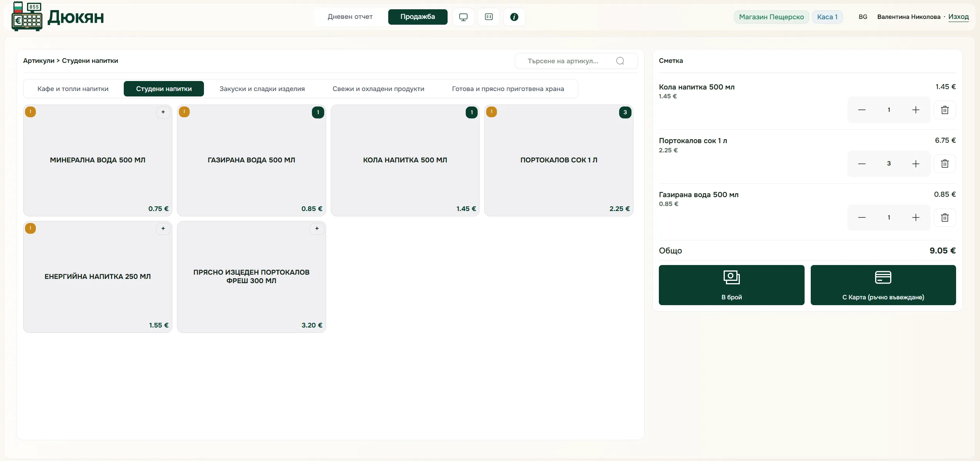Add Прясно изцеден портокалов фреш with plus
Screen dimensions: 980x461
click(317, 228)
